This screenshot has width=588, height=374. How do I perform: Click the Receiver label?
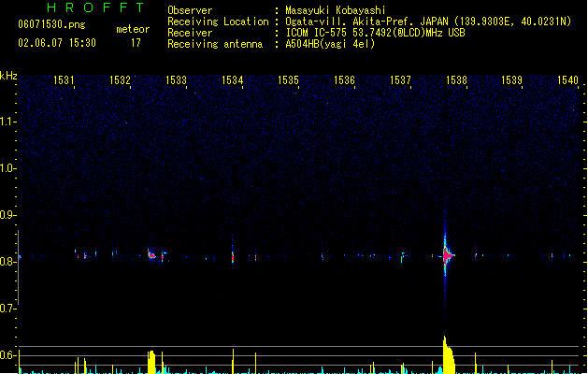[x=190, y=33]
